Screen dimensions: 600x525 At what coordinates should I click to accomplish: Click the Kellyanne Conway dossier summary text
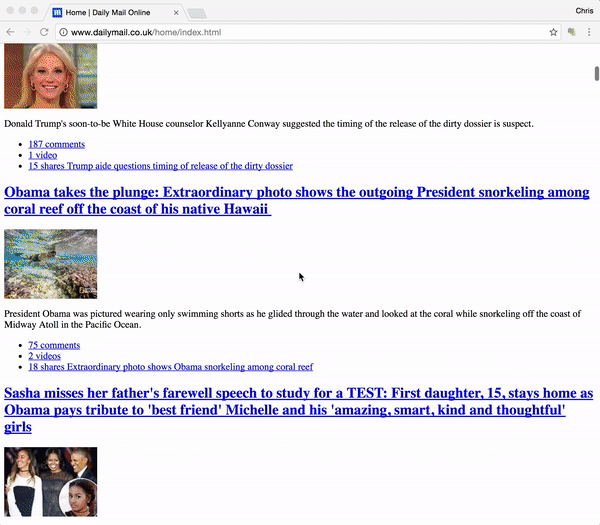tap(269, 124)
